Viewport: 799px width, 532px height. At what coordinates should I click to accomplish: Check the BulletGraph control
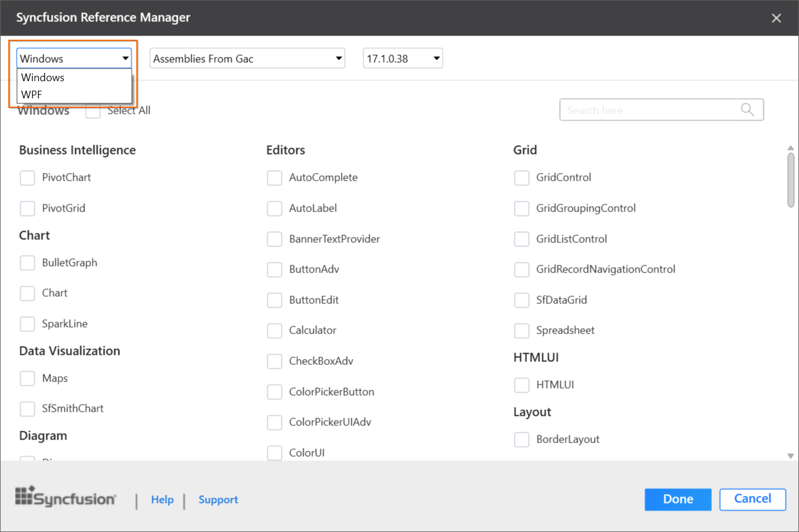pyautogui.click(x=27, y=263)
